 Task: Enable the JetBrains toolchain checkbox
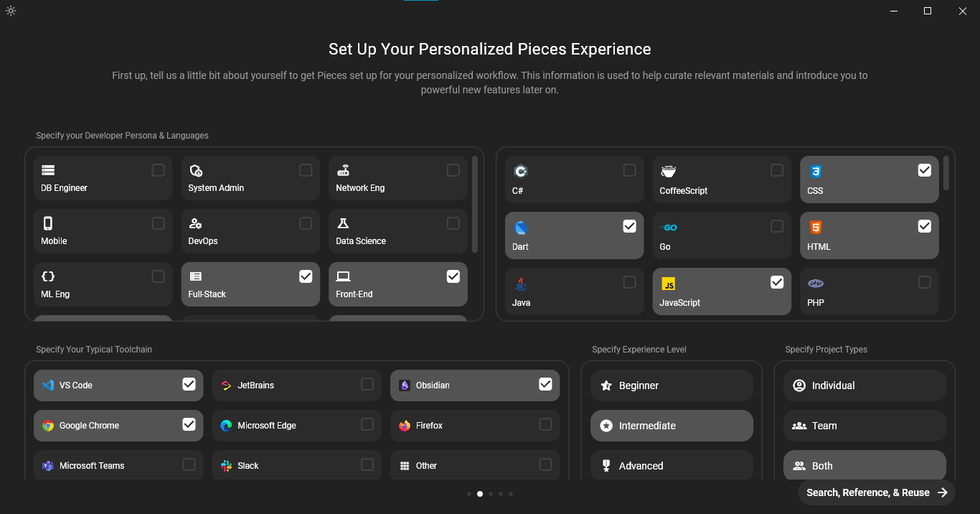coord(367,384)
